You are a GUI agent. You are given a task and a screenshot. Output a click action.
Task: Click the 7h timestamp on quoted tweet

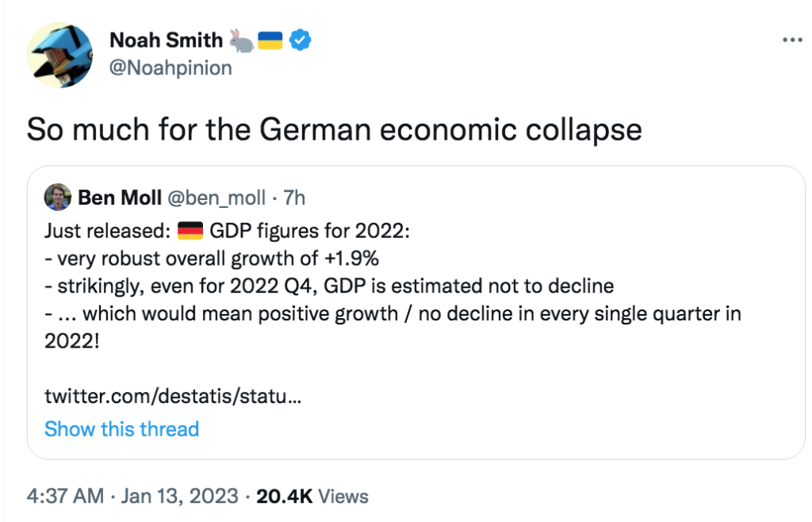[294, 198]
